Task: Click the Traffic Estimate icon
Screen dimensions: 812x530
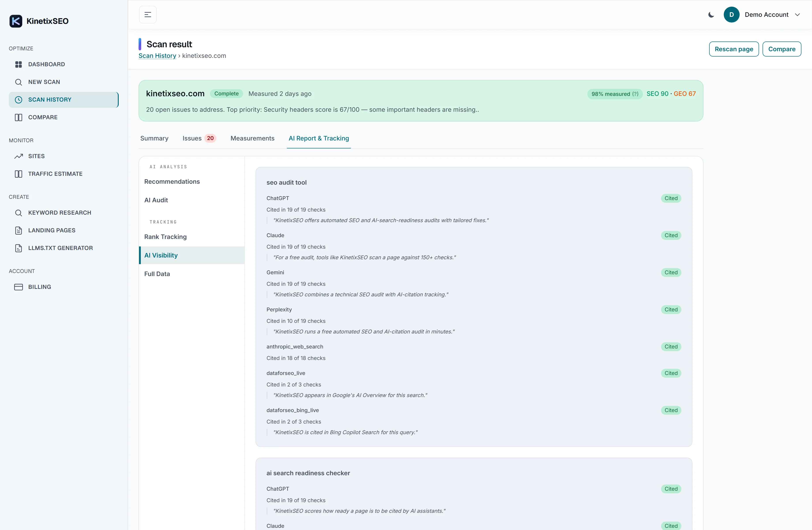Action: 18,174
